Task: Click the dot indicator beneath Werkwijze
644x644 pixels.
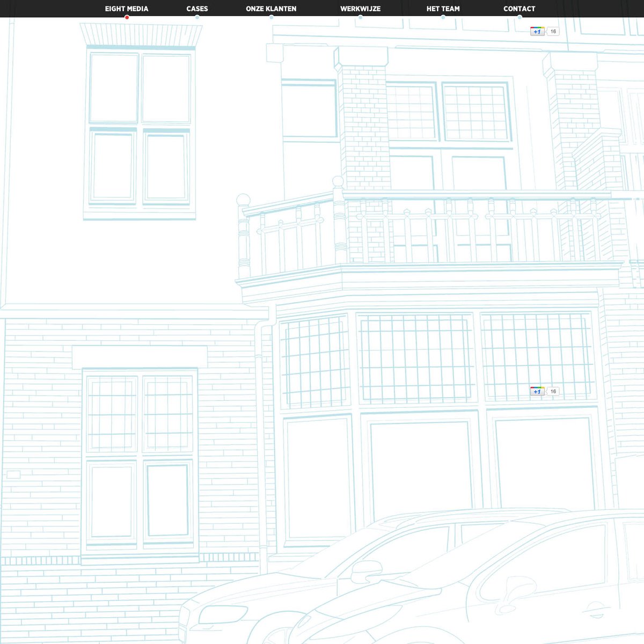Action: [360, 17]
